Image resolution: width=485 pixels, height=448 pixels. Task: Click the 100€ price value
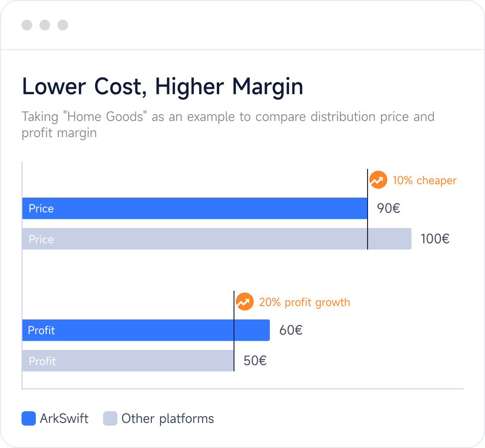435,239
